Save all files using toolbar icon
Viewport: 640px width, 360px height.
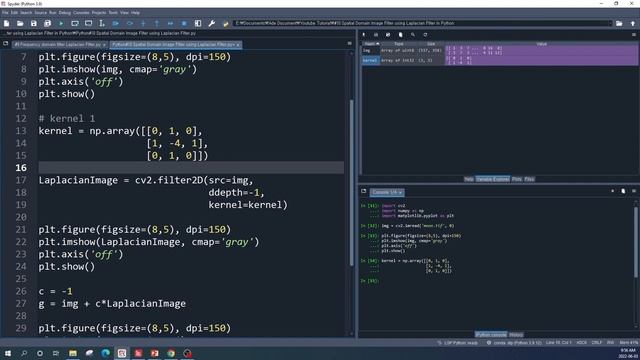[x=47, y=24]
